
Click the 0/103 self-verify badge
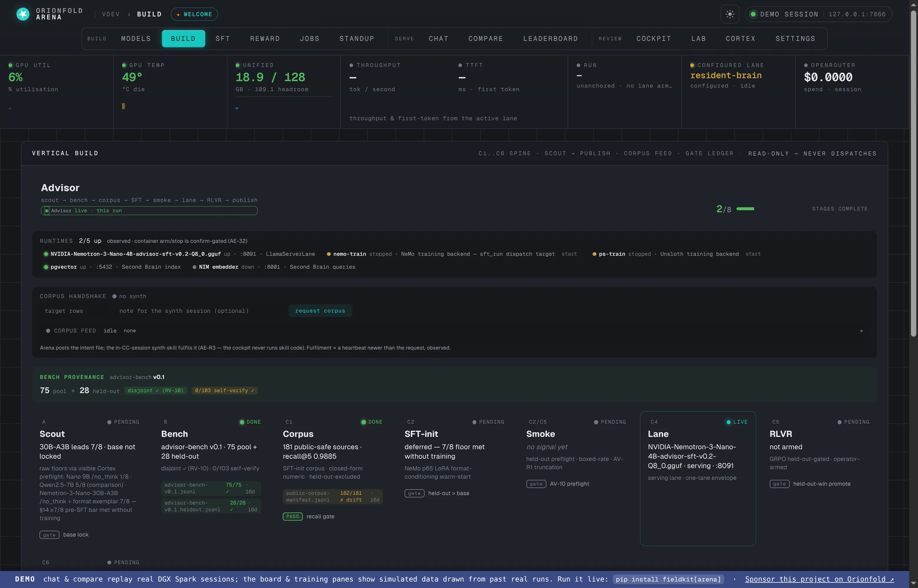tap(224, 390)
